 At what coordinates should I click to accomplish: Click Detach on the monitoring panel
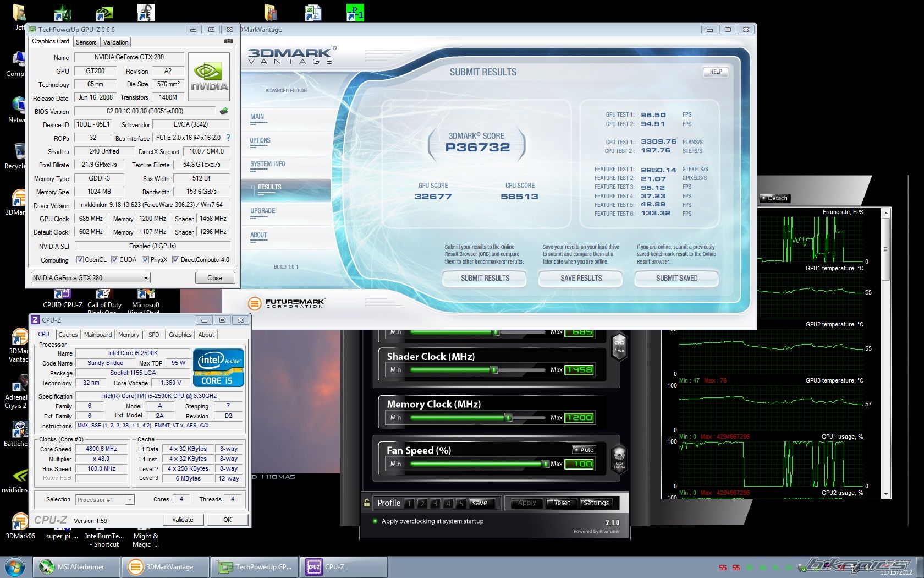pyautogui.click(x=775, y=198)
